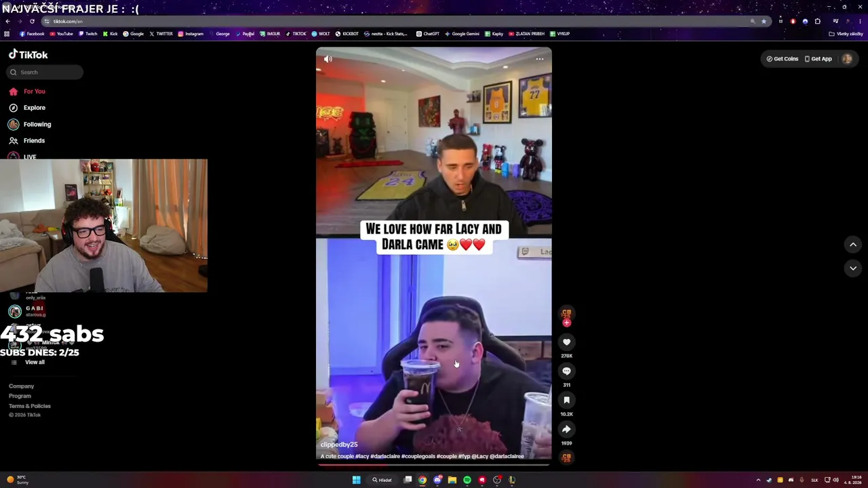This screenshot has height=488, width=868.
Task: Click the #lacy hashtag in the caption
Action: pyautogui.click(x=361, y=457)
